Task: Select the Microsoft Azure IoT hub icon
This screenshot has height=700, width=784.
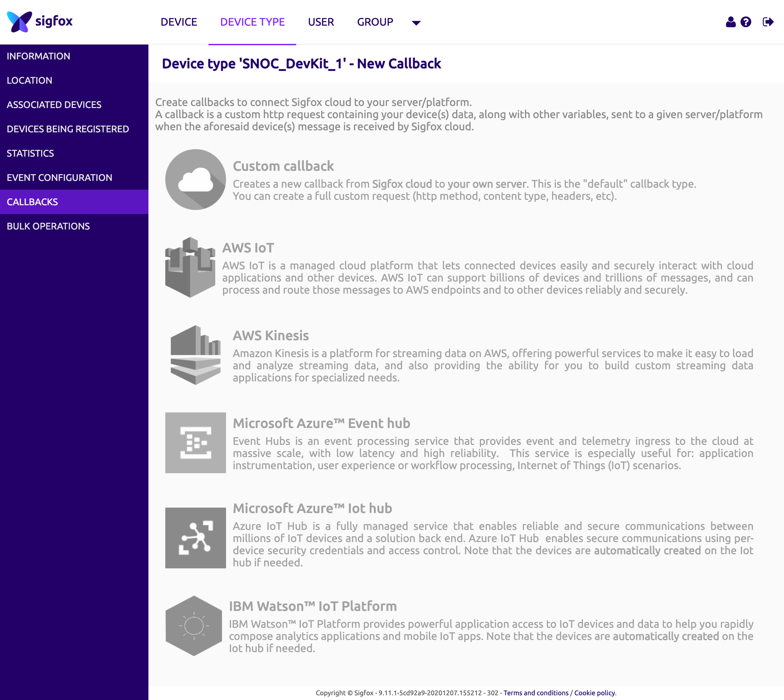Action: coord(195,538)
